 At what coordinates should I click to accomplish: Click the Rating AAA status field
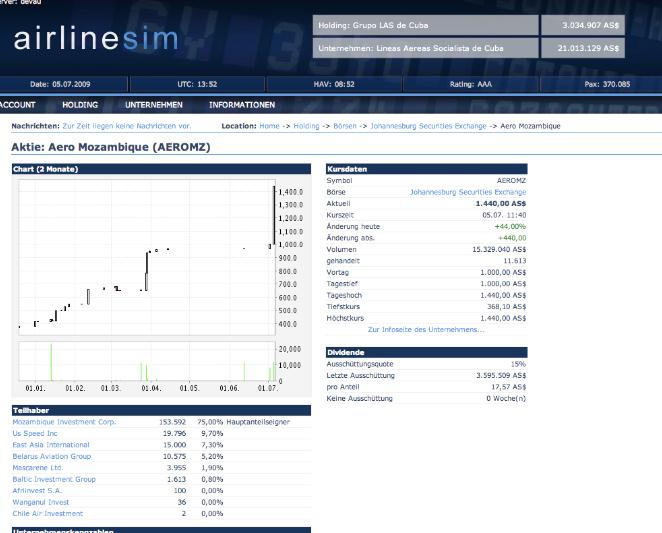coord(471,84)
